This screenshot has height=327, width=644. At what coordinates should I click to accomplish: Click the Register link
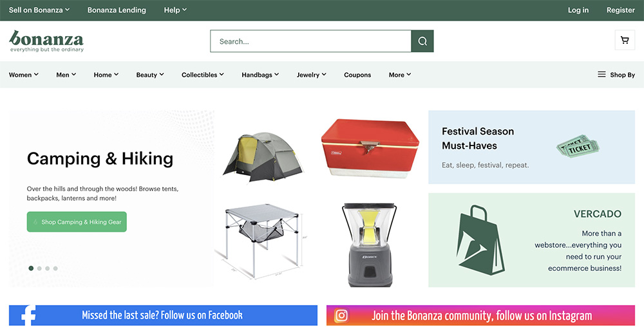621,10
